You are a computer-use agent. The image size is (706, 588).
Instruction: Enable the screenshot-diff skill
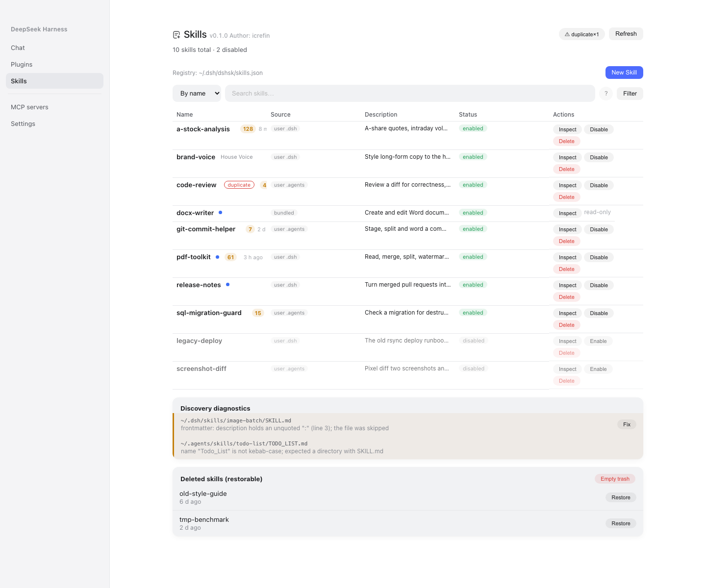click(x=598, y=369)
